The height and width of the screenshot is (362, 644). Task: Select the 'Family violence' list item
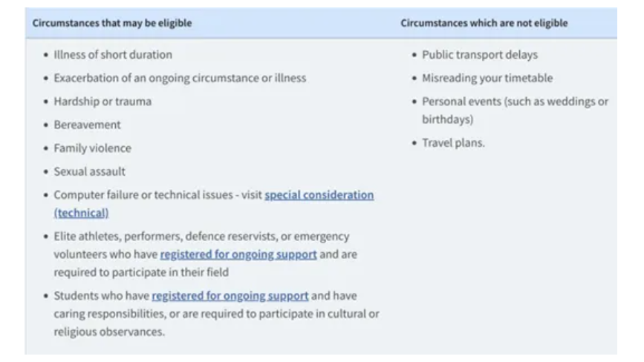pyautogui.click(x=92, y=148)
